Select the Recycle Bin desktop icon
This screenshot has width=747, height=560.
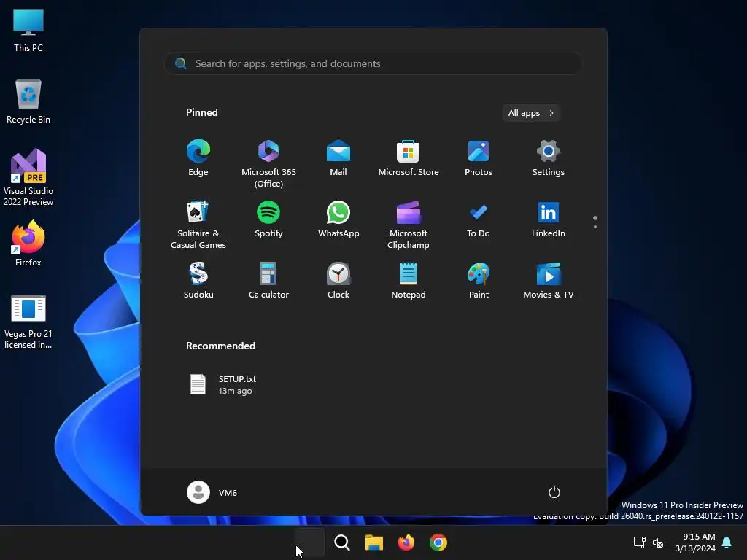tap(28, 101)
